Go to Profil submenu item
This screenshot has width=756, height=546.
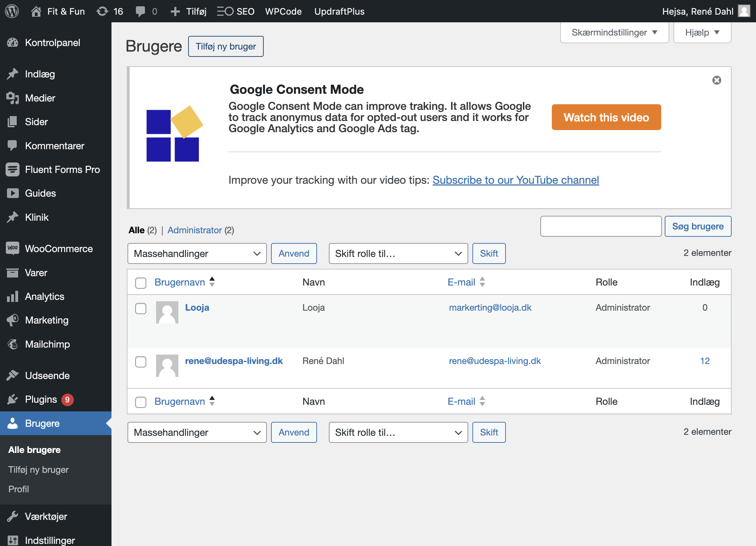(19, 489)
